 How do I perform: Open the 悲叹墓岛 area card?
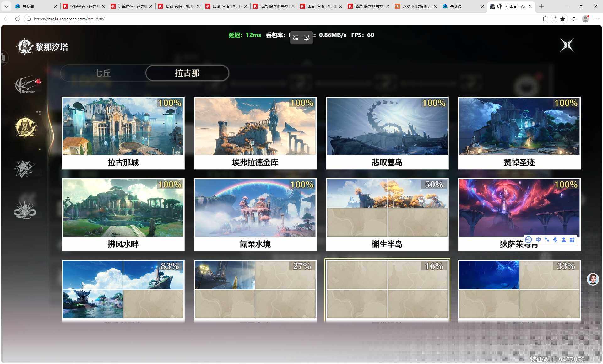[387, 133]
